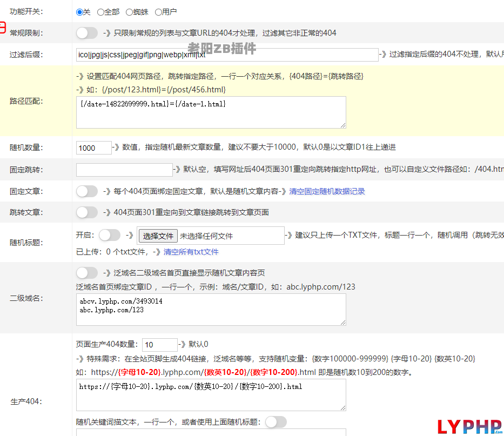Select the 蜘蛛 radio option

129,12
